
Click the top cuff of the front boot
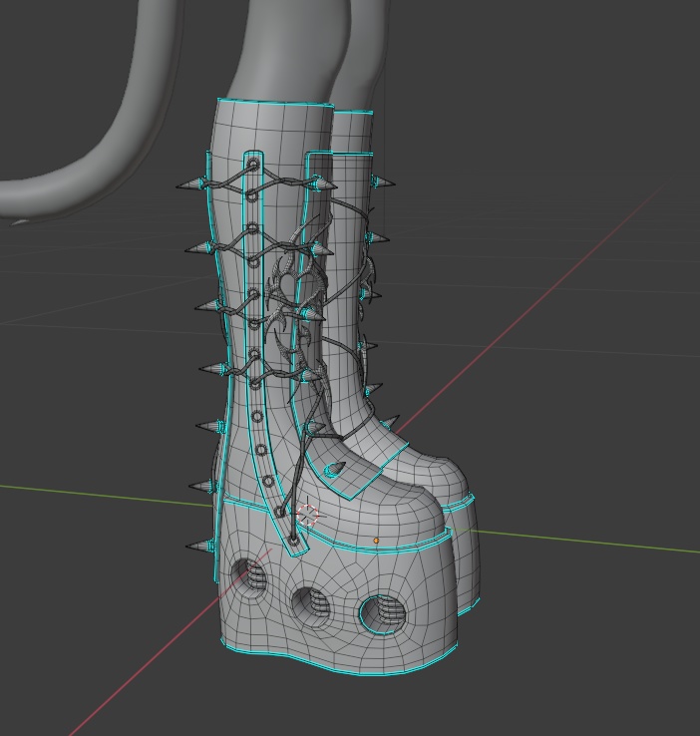[275, 104]
